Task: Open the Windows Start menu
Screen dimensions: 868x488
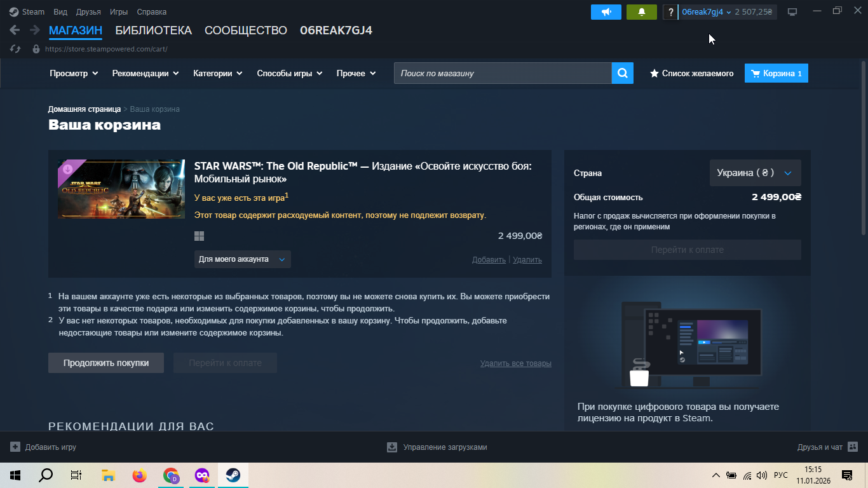Action: [15, 475]
